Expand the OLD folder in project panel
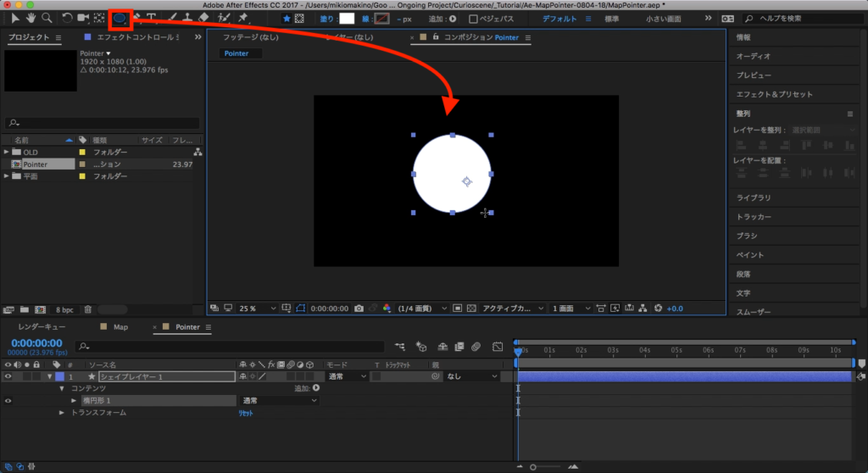The height and width of the screenshot is (473, 868). 8,153
